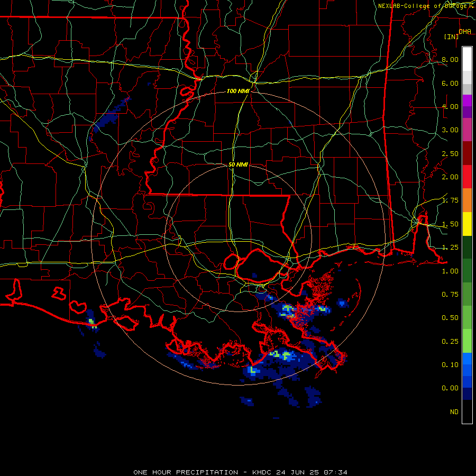
Task: Click the 4.00 legend value
Action: pos(450,106)
